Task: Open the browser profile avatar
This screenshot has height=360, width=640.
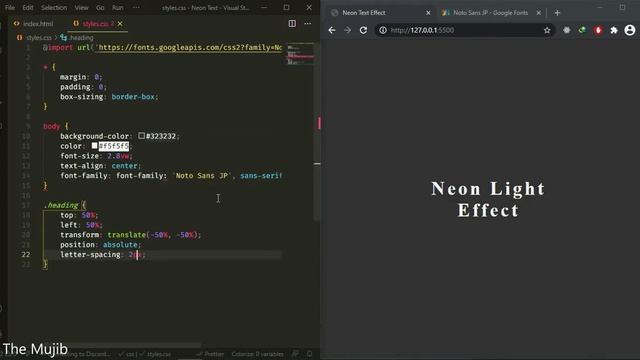Action: coord(630,30)
